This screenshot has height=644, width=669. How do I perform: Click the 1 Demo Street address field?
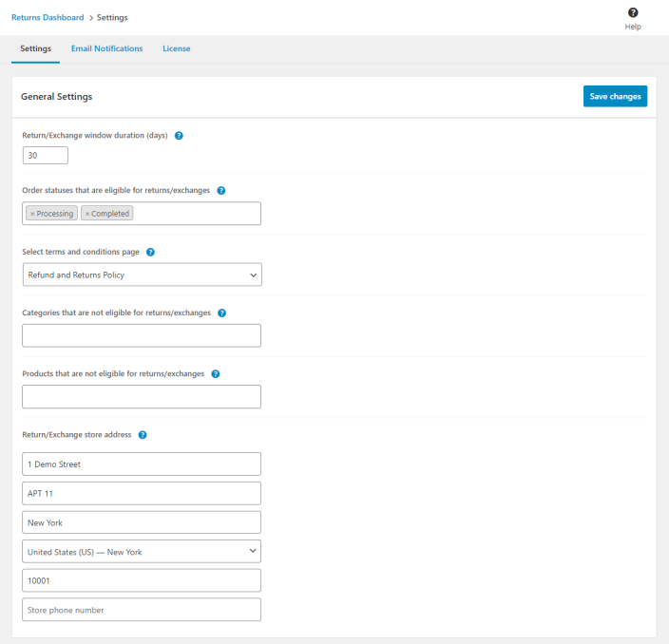(x=142, y=464)
